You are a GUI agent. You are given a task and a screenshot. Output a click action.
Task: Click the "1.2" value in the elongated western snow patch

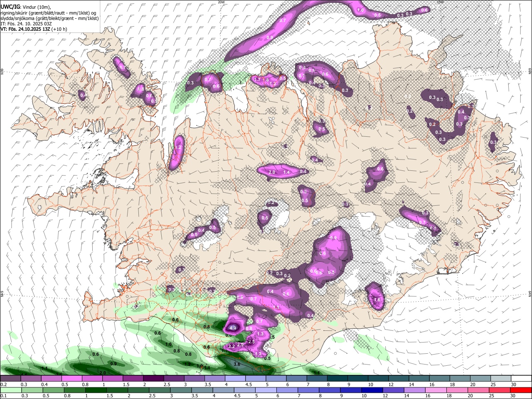click(179, 147)
